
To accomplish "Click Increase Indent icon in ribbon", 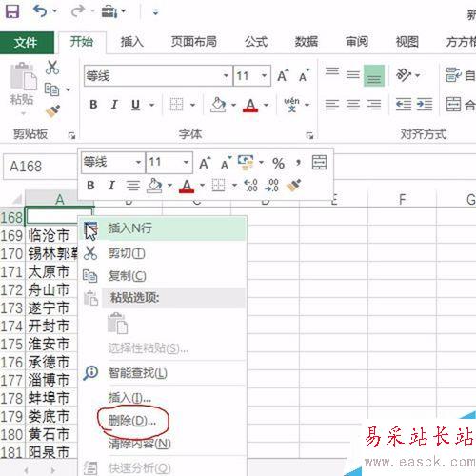I will click(x=425, y=105).
